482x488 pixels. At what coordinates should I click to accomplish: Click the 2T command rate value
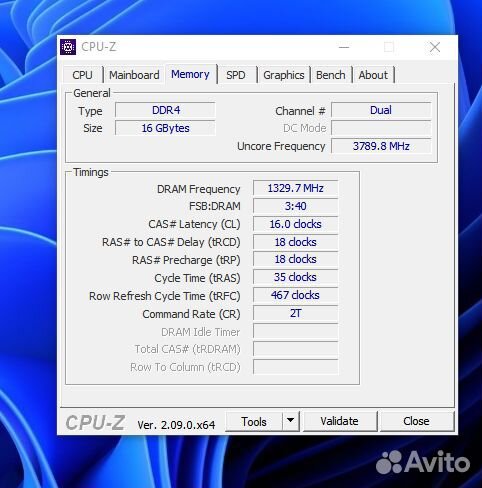click(296, 313)
